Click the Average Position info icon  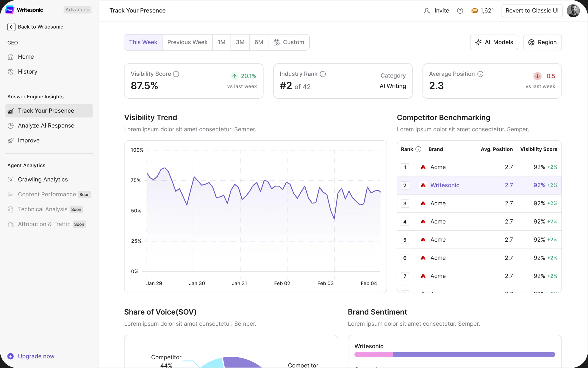[480, 74]
